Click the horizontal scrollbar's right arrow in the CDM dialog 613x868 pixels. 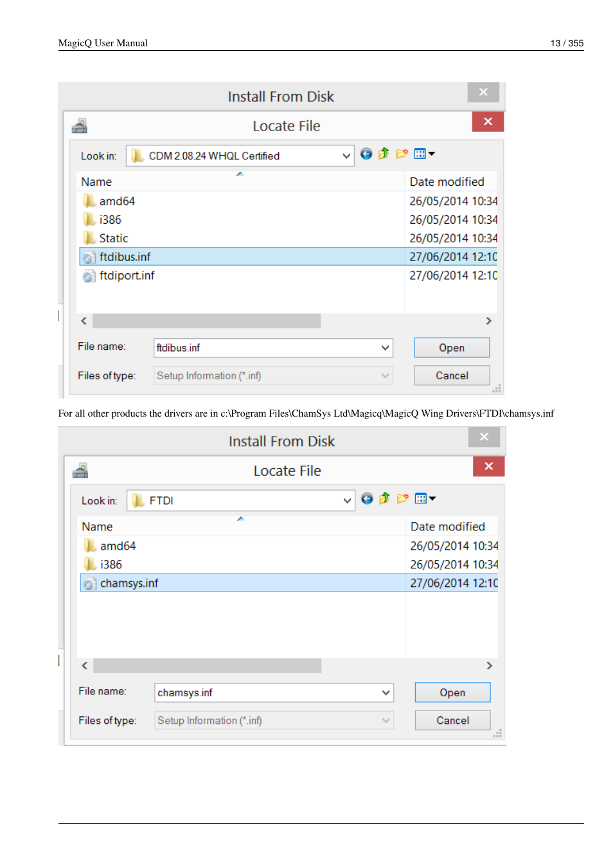point(488,321)
